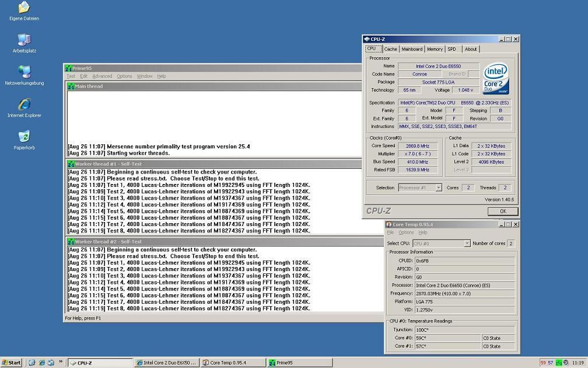The width and height of the screenshot is (588, 368).
Task: Click Worker thread #2 Test 1 line
Action: (189, 263)
